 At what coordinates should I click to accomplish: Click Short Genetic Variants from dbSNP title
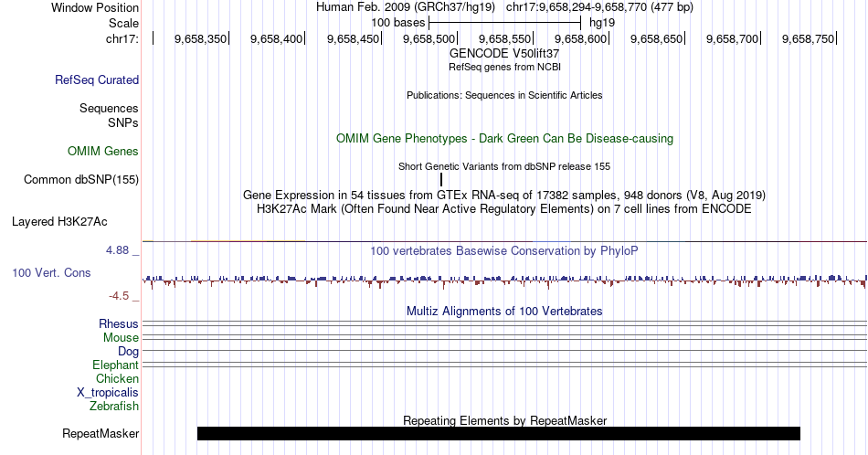tap(504, 166)
